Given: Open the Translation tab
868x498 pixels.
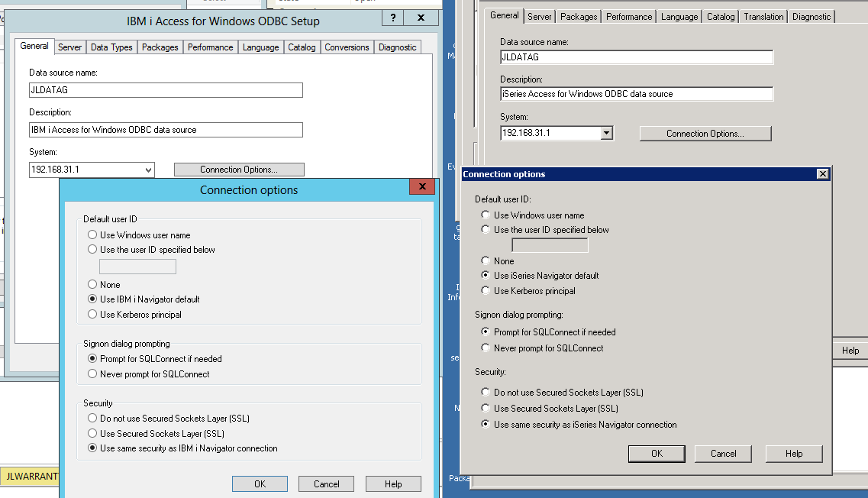Looking at the screenshot, I should 763,17.
